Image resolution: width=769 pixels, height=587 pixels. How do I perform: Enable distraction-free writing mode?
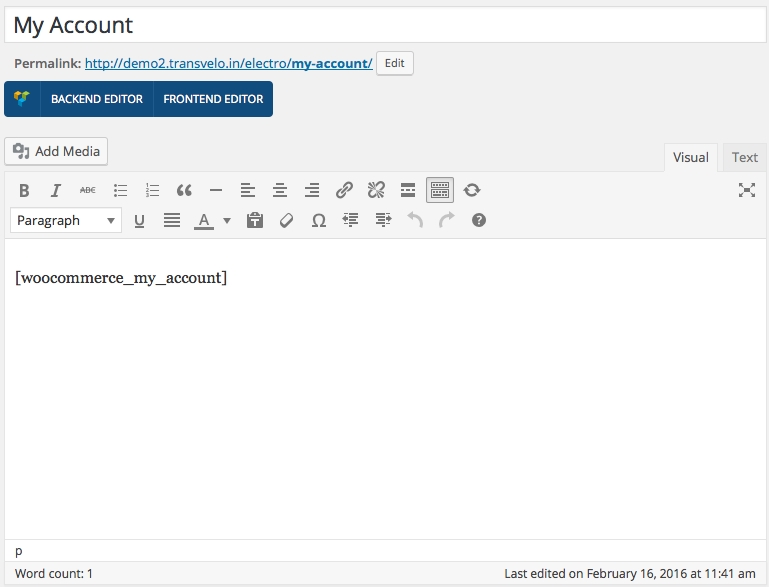pyautogui.click(x=746, y=190)
